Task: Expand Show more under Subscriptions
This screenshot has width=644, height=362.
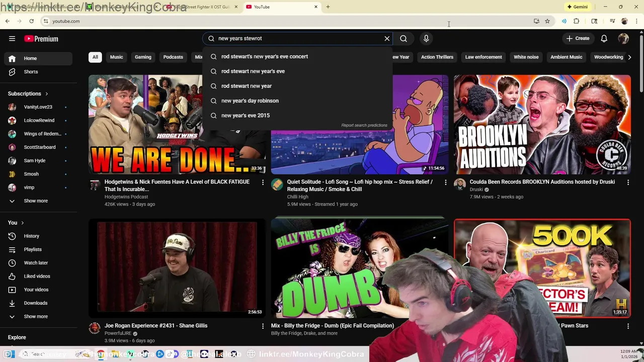Action: [x=38, y=201]
